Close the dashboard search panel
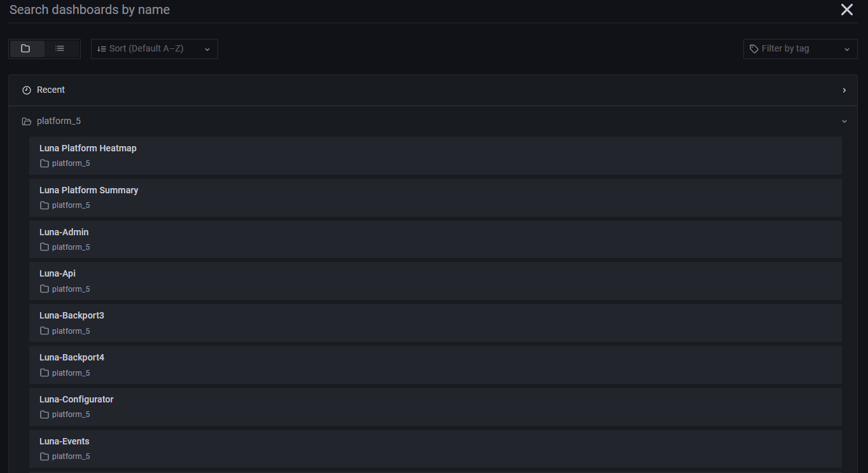The height and width of the screenshot is (473, 868). (847, 10)
